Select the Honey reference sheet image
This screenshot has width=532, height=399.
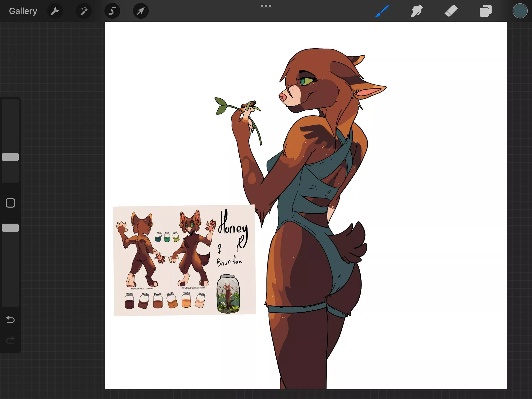point(185,259)
